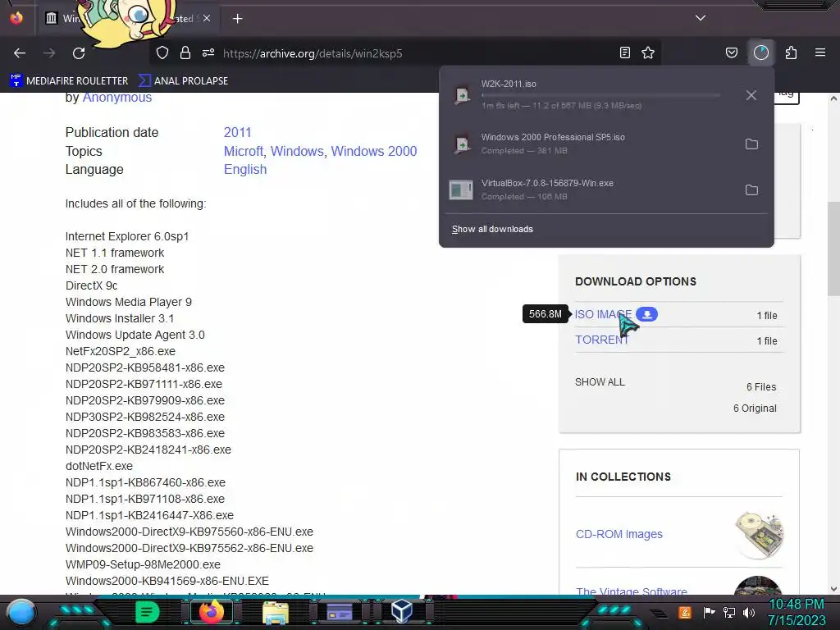Open the volume speaker tray icon
This screenshot has height=630, width=840.
point(749,612)
